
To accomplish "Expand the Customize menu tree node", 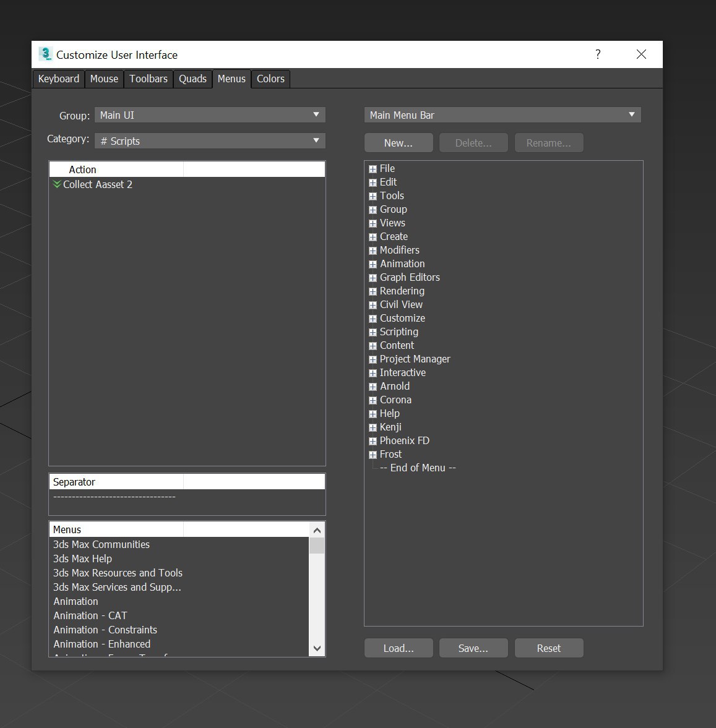I will pos(373,319).
